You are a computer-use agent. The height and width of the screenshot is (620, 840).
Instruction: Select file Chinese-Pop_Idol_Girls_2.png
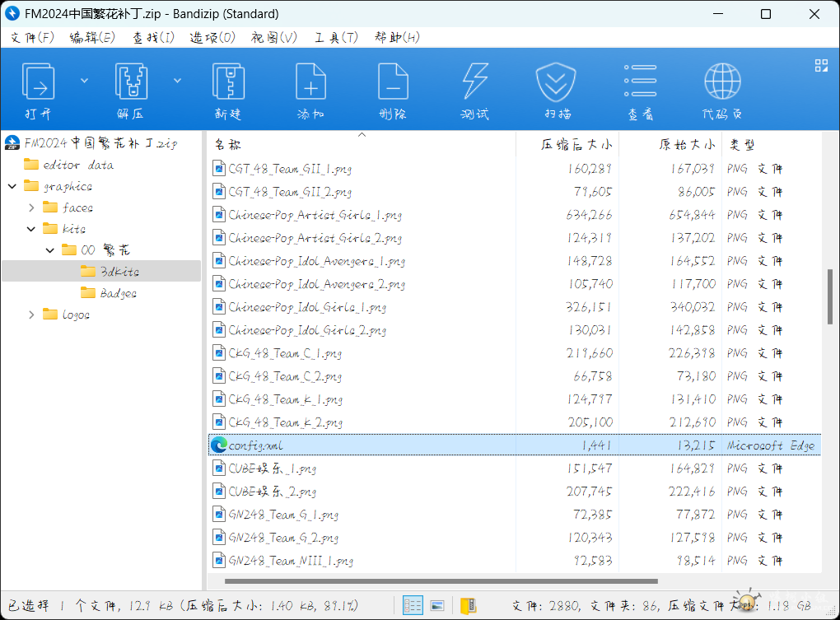[307, 330]
